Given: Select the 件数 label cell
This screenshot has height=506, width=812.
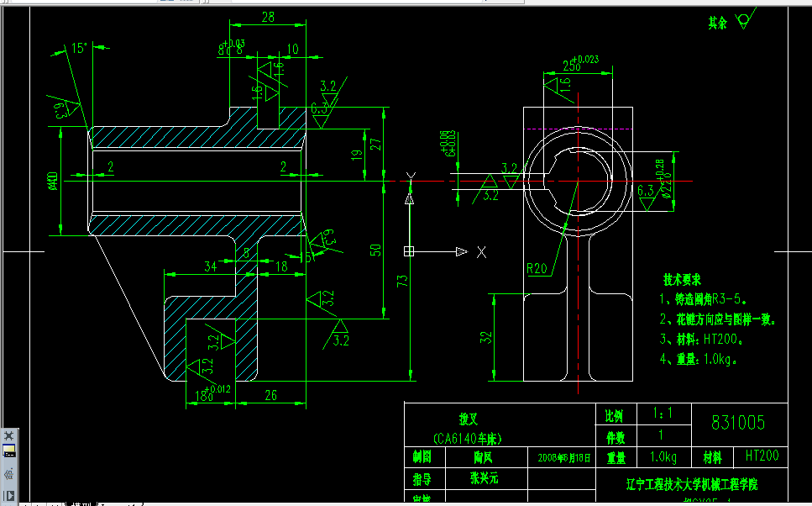Looking at the screenshot, I should point(616,438).
